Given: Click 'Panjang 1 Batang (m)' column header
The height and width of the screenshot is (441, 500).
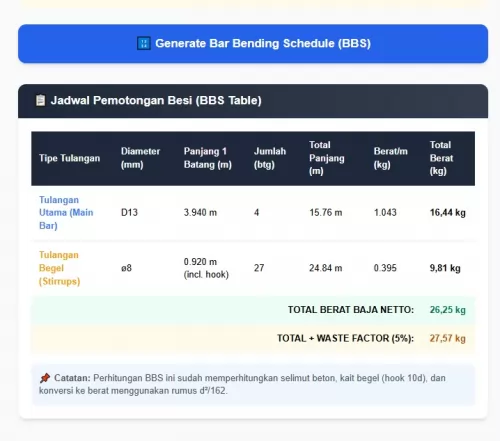Looking at the screenshot, I should 208,158.
